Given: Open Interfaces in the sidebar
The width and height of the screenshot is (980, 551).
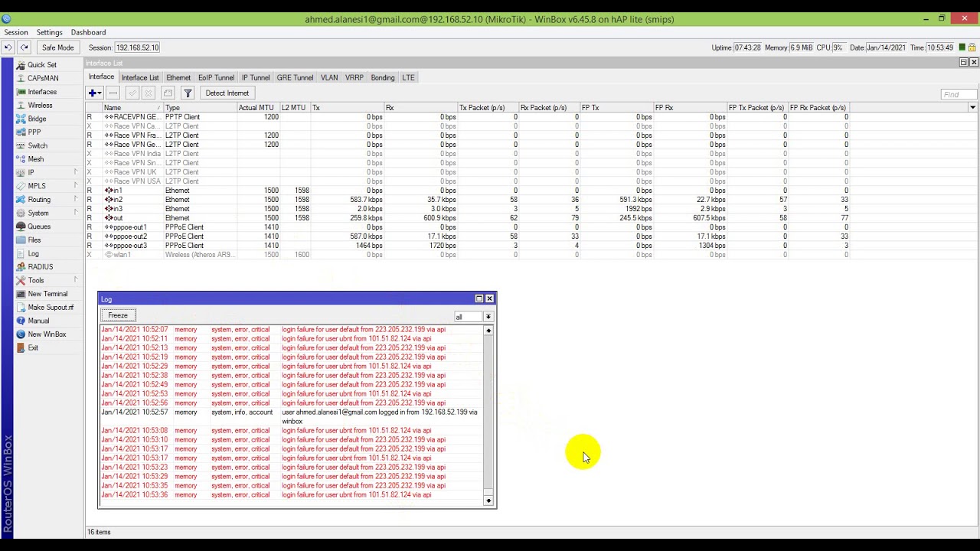Looking at the screenshot, I should click(42, 92).
